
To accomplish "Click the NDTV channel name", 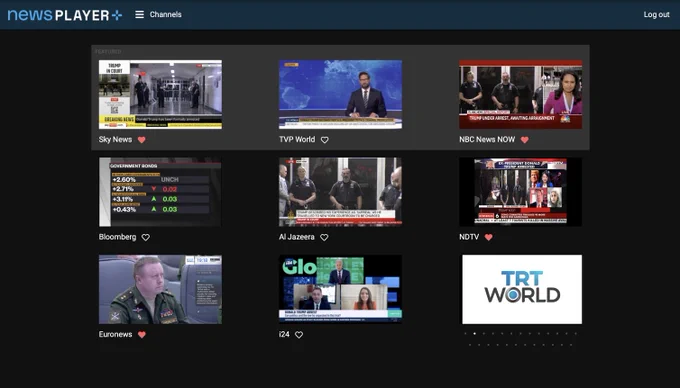I will pyautogui.click(x=469, y=237).
